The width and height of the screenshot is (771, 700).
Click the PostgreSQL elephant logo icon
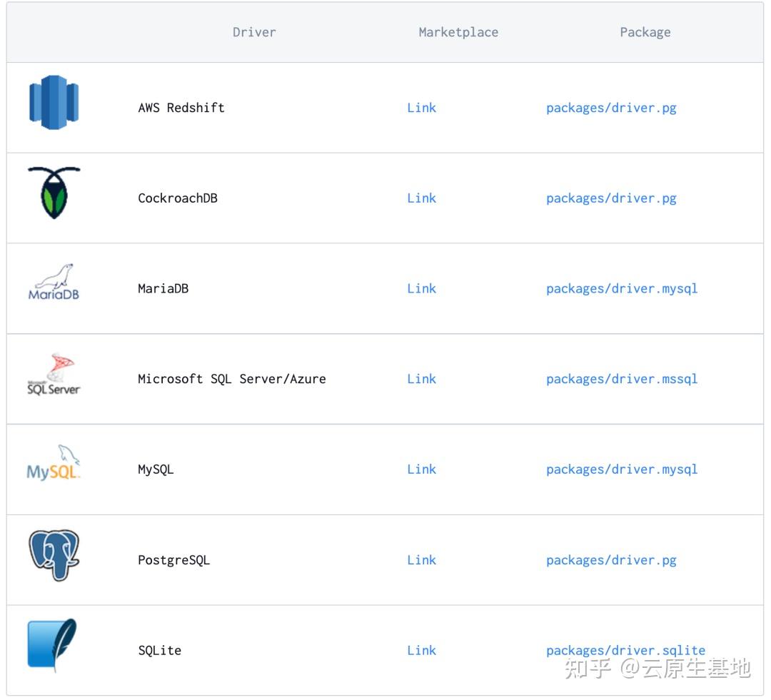pyautogui.click(x=54, y=555)
